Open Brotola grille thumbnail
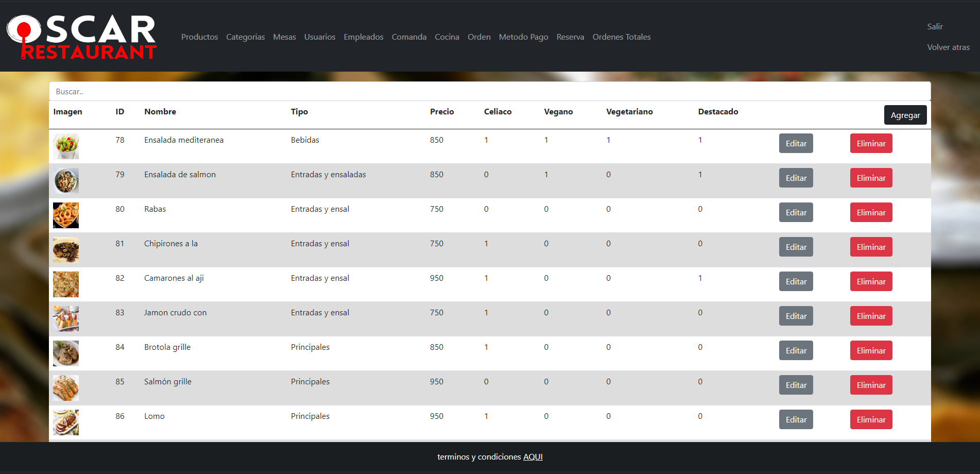 tap(66, 353)
